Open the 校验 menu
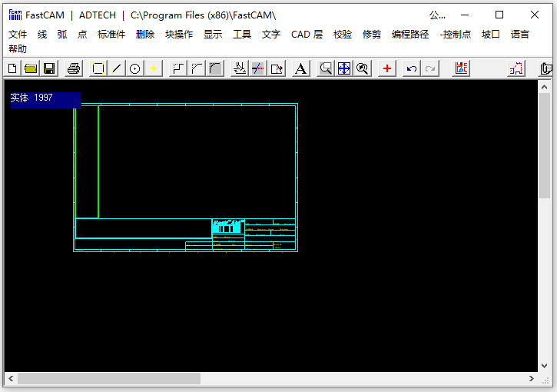Screen dimensions: 557x392 pos(343,35)
